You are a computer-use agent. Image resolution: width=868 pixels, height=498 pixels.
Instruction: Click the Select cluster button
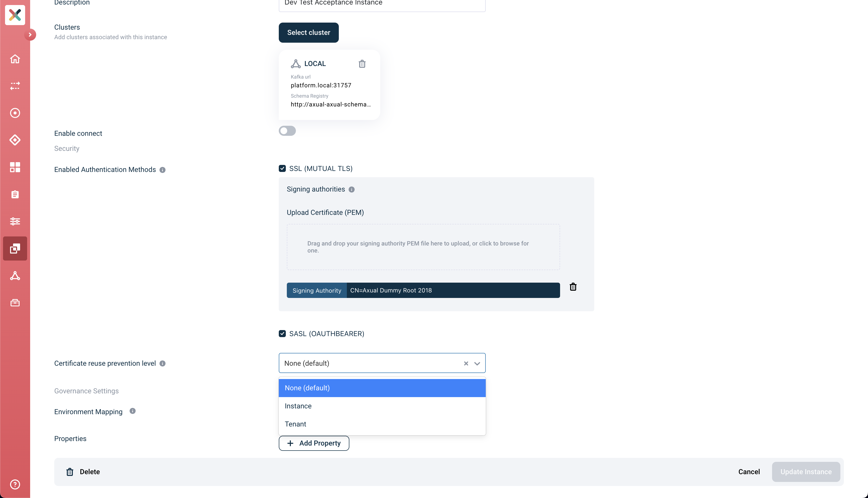pyautogui.click(x=309, y=32)
